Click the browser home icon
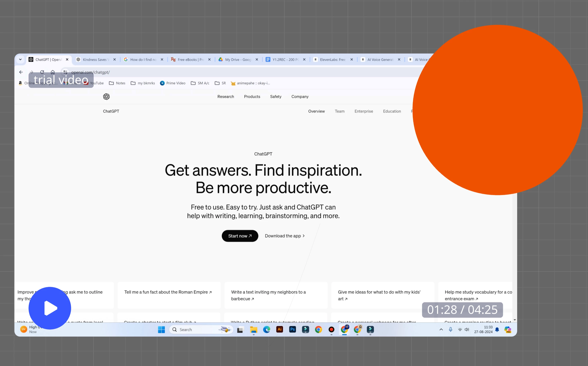The width and height of the screenshot is (588, 366). (53, 72)
